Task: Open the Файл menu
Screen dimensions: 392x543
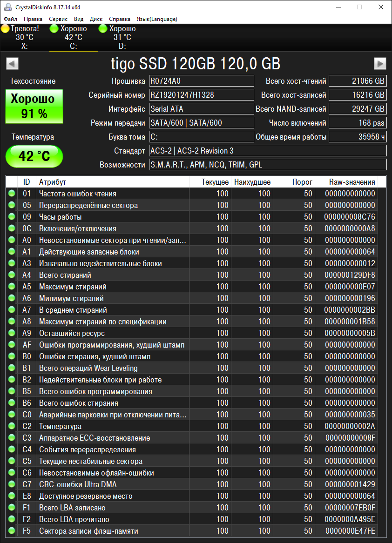Action: (10, 19)
